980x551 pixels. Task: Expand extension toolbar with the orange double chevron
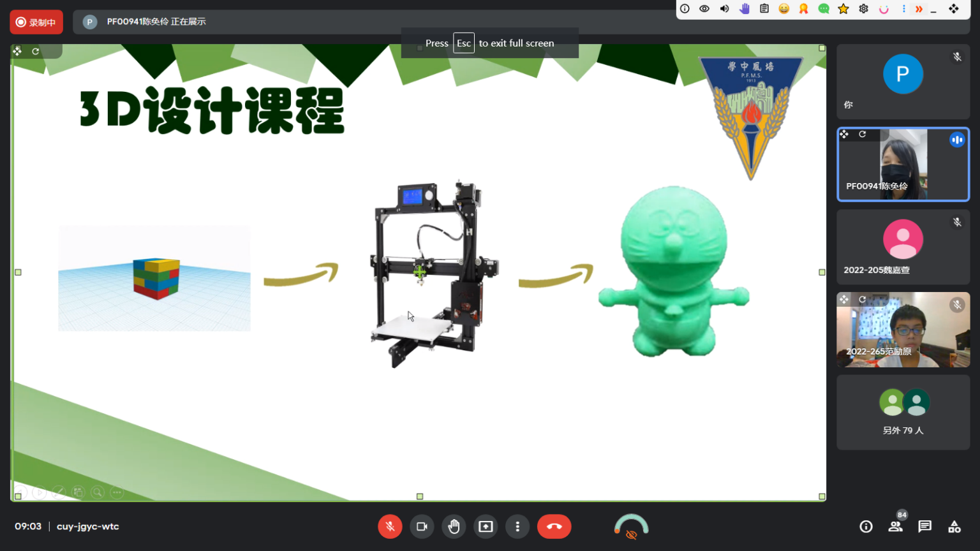[919, 9]
